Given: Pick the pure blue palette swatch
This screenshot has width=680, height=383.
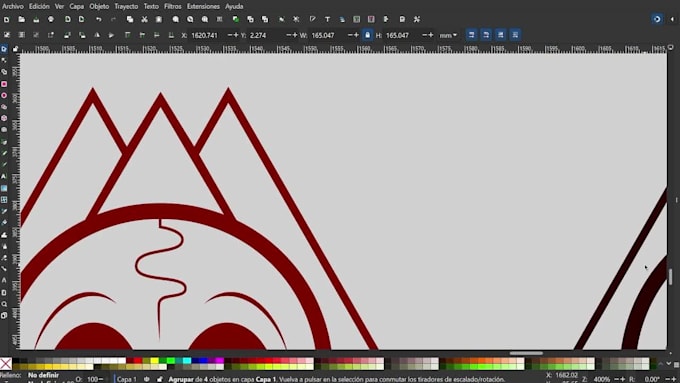Looking at the screenshot, I should 203,360.
